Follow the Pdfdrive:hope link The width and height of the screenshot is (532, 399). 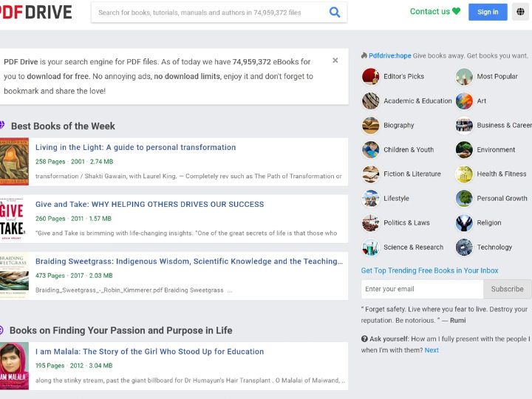(390, 55)
